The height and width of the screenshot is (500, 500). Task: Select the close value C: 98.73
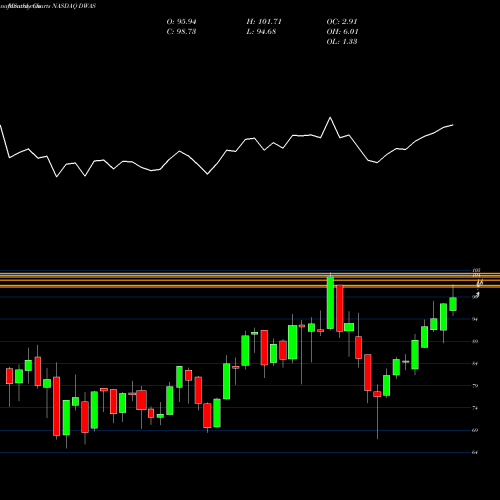tap(181, 32)
